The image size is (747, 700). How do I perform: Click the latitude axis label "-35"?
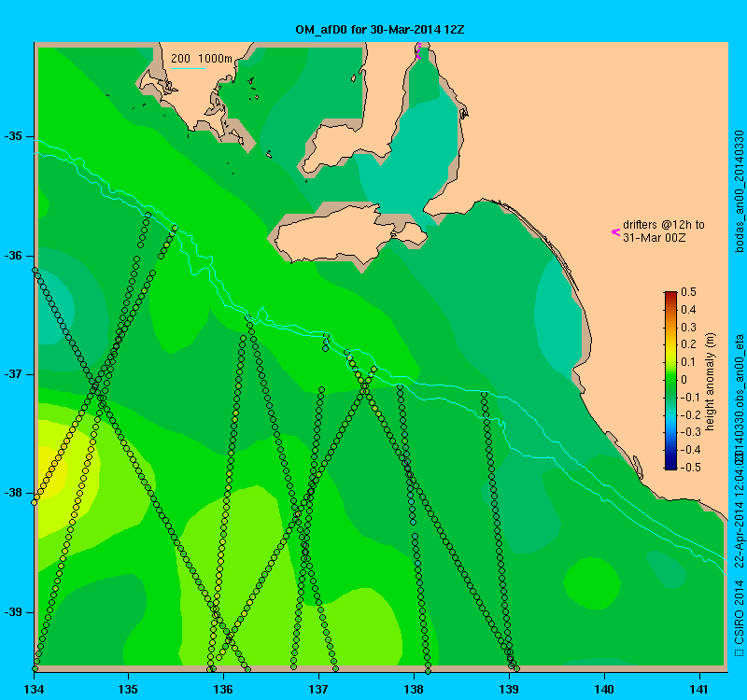tap(13, 136)
